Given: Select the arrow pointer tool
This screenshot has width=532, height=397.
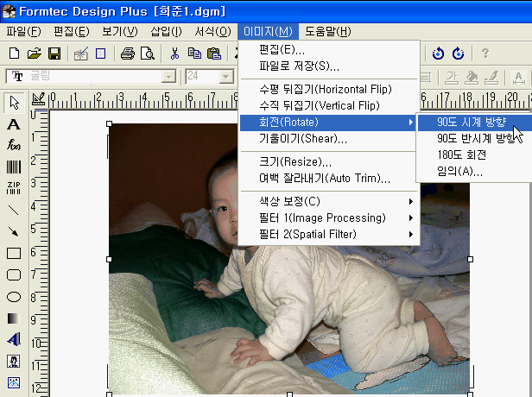Looking at the screenshot, I should tap(14, 102).
